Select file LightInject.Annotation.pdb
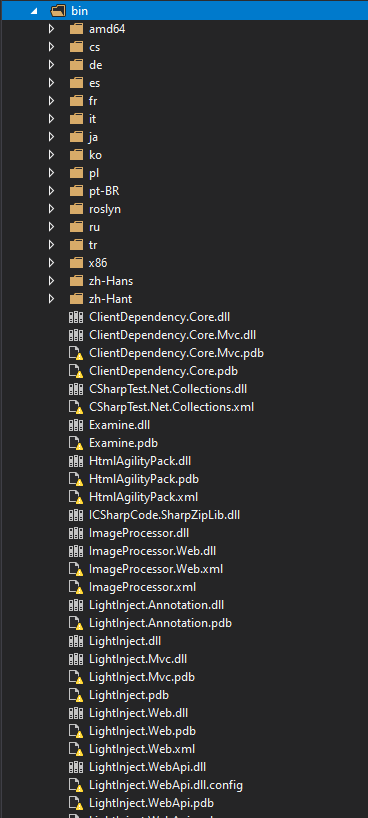 (160, 623)
